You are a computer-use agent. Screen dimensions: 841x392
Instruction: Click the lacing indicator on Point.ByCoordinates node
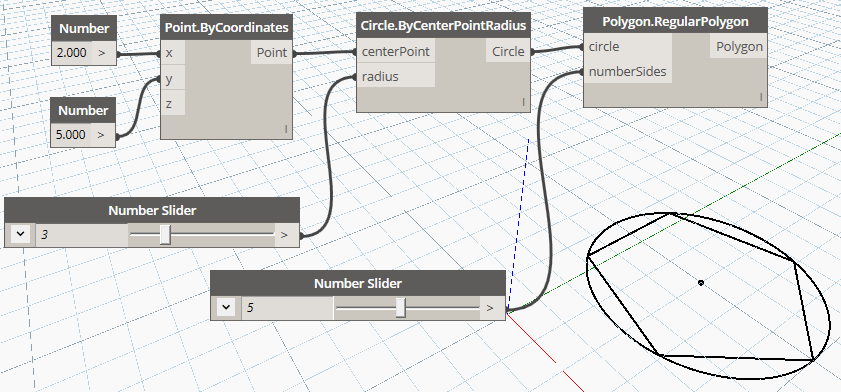point(286,129)
